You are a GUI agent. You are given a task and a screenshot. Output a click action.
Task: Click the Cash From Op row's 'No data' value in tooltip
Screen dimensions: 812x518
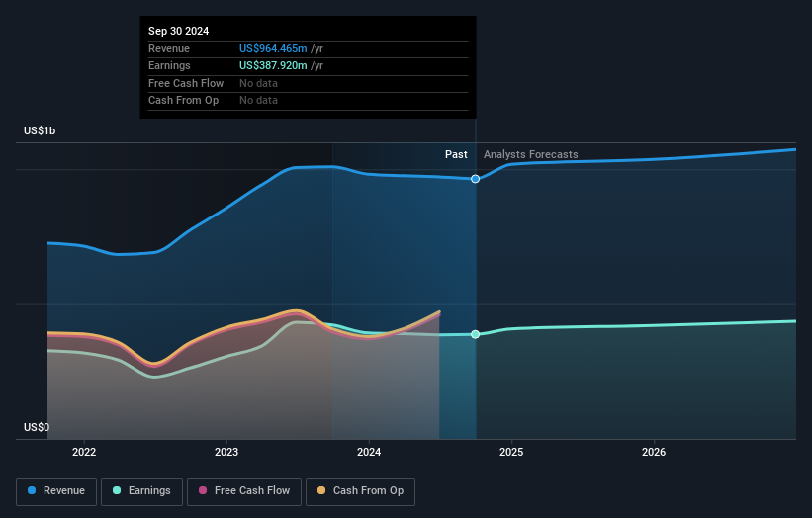[258, 101]
